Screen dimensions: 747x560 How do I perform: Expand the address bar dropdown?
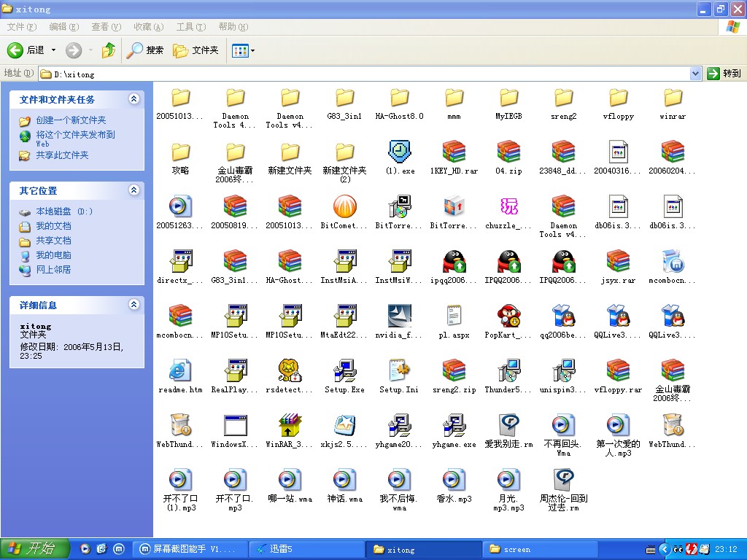click(695, 74)
